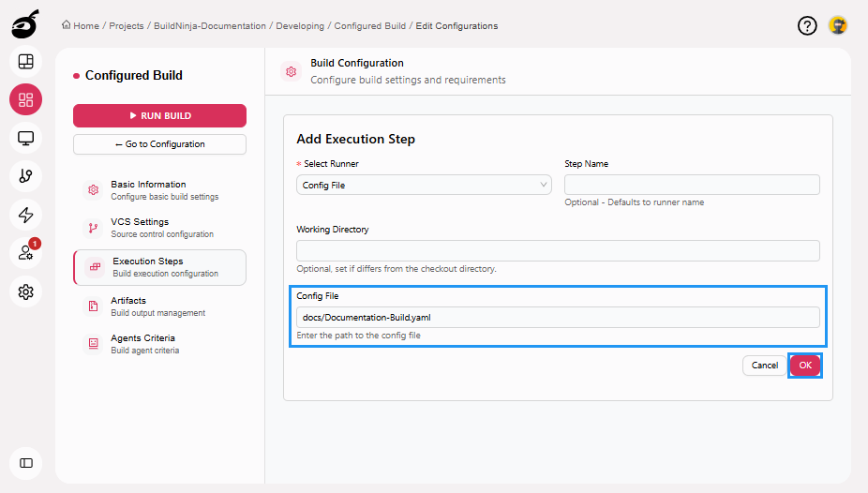Image resolution: width=868 pixels, height=493 pixels.
Task: Confirm with the OK button
Action: click(x=805, y=366)
